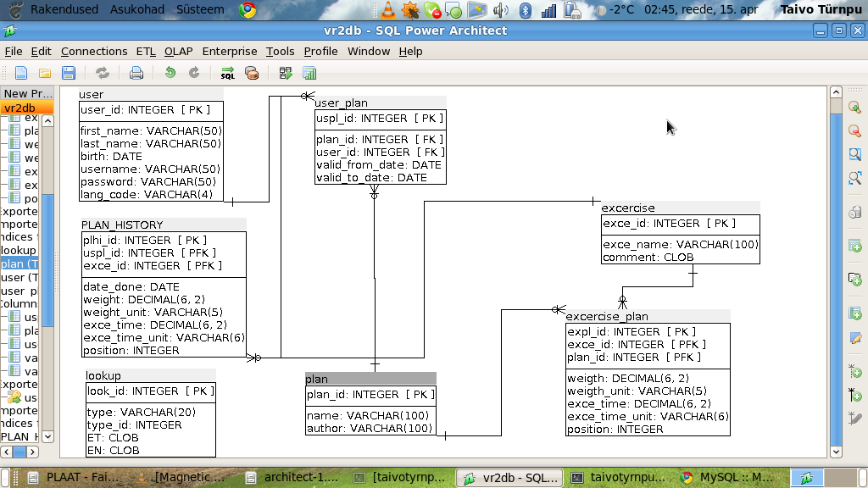Click the greyed-out delete selected icon
Image resolution: width=868 pixels, height=488 pixels.
pos(854,212)
